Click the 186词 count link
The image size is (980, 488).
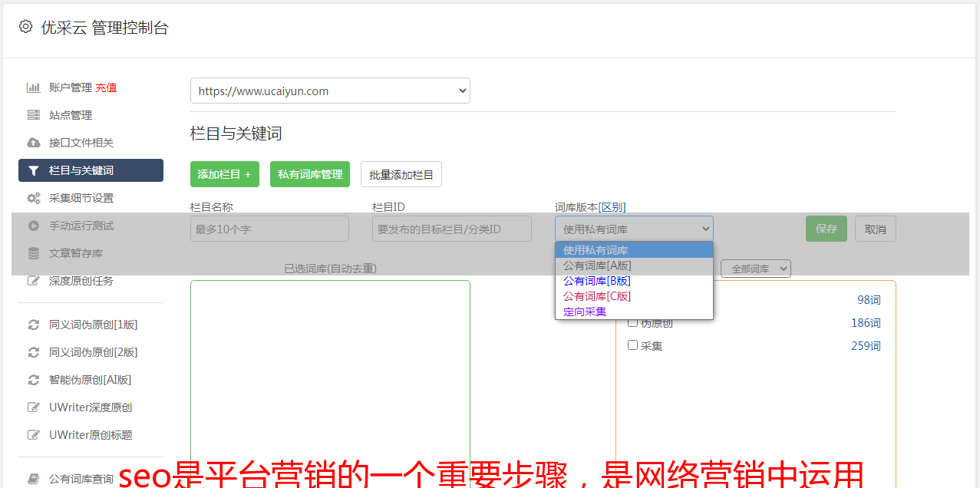click(866, 323)
